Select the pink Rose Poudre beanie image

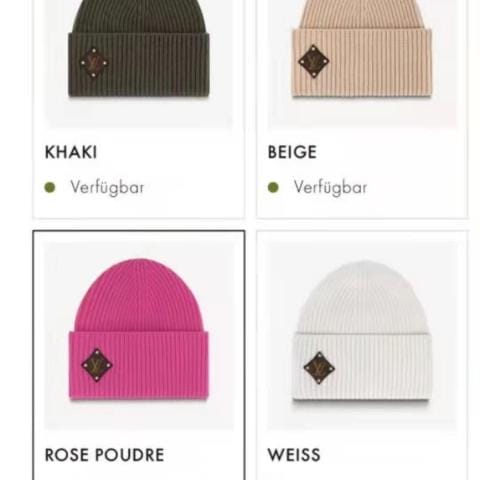139,329
